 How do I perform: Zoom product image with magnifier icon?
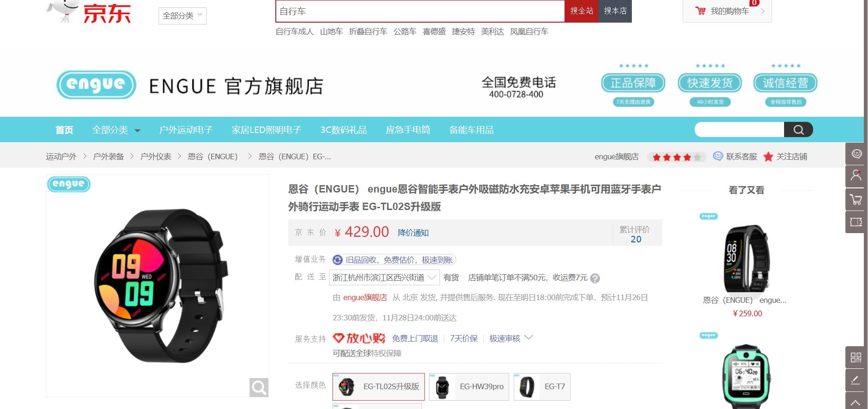click(259, 387)
